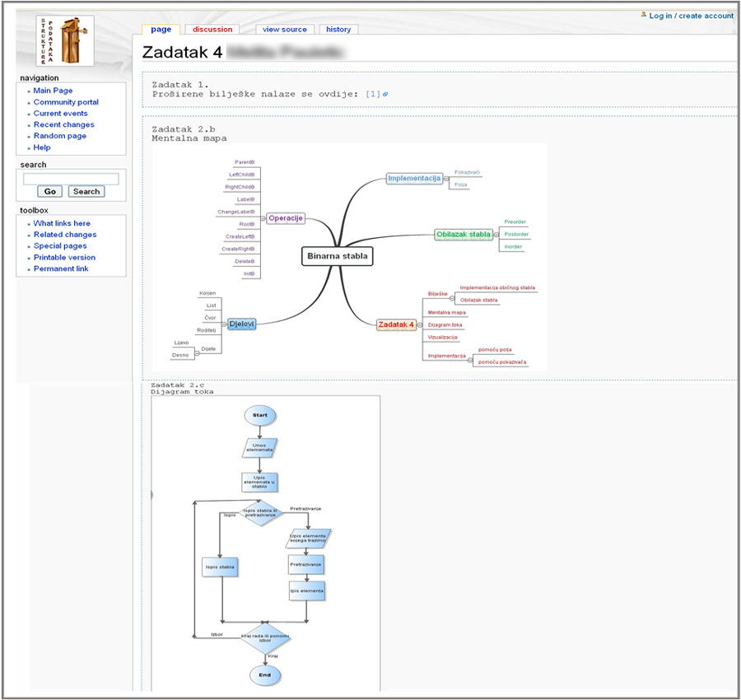
Task: Click the Upis elemenata u stablo box
Action: click(x=259, y=482)
